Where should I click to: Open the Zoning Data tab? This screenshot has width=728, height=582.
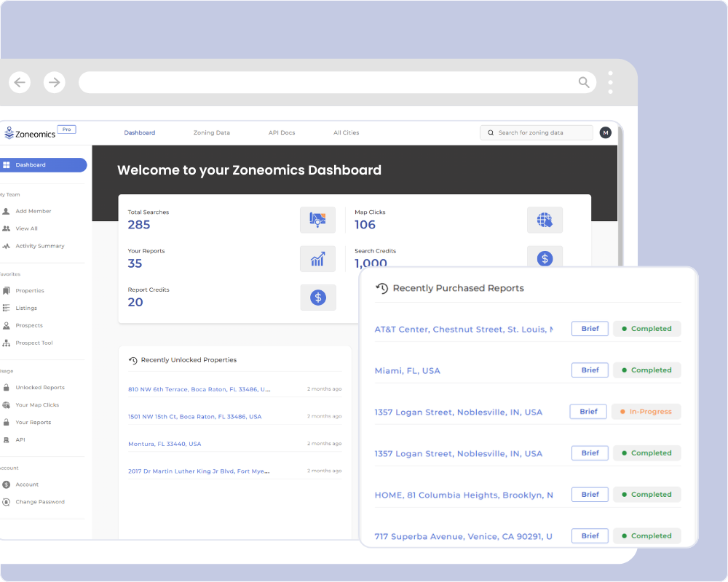[x=211, y=132]
